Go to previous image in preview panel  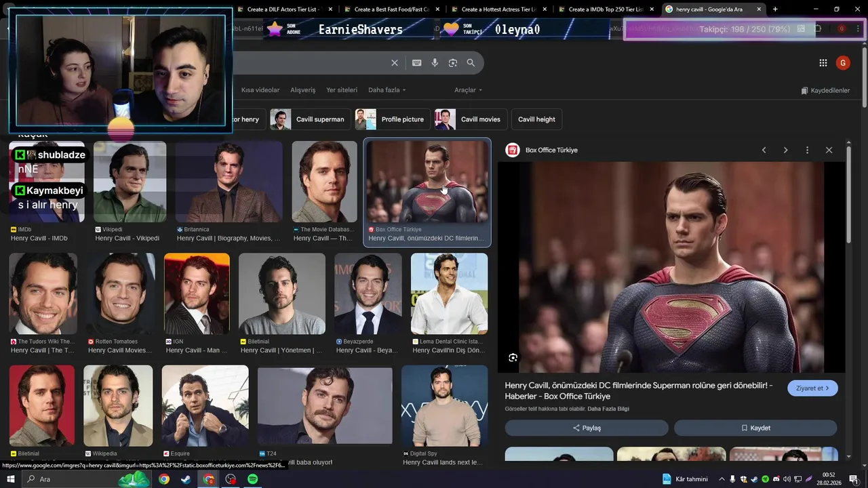click(764, 150)
